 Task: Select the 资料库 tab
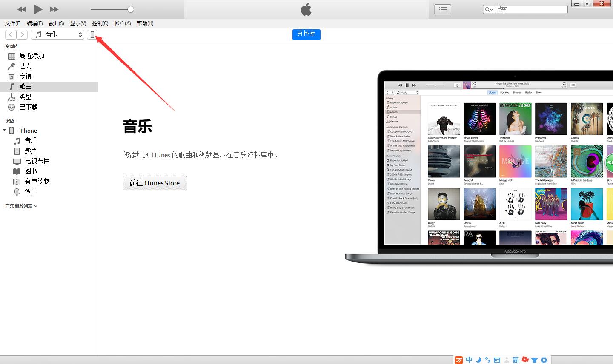pyautogui.click(x=306, y=34)
